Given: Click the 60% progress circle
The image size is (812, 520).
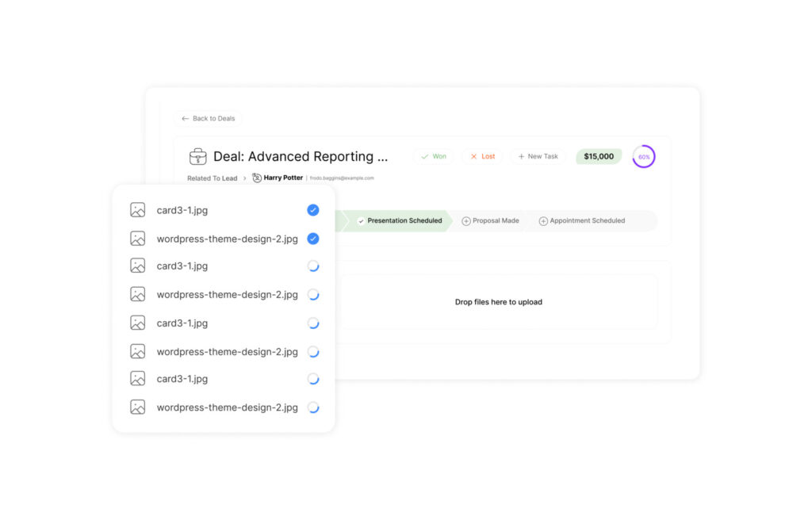Looking at the screenshot, I should pyautogui.click(x=644, y=157).
